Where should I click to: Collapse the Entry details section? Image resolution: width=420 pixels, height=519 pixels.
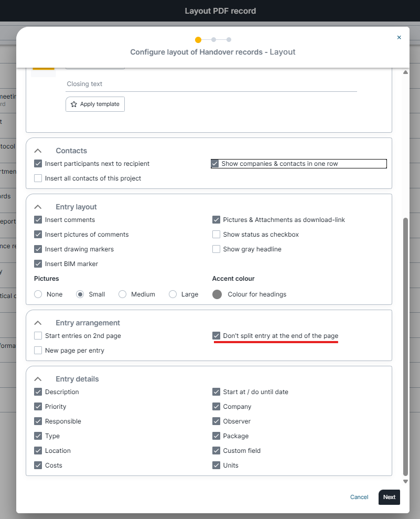pyautogui.click(x=38, y=379)
